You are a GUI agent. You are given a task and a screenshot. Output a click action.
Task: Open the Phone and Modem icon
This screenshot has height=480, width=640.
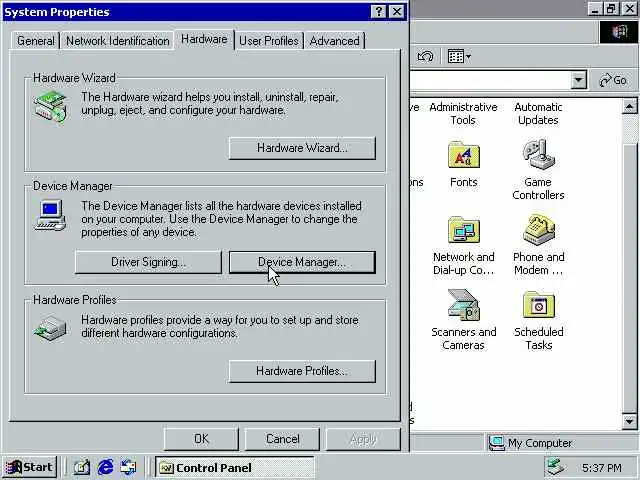click(x=538, y=229)
